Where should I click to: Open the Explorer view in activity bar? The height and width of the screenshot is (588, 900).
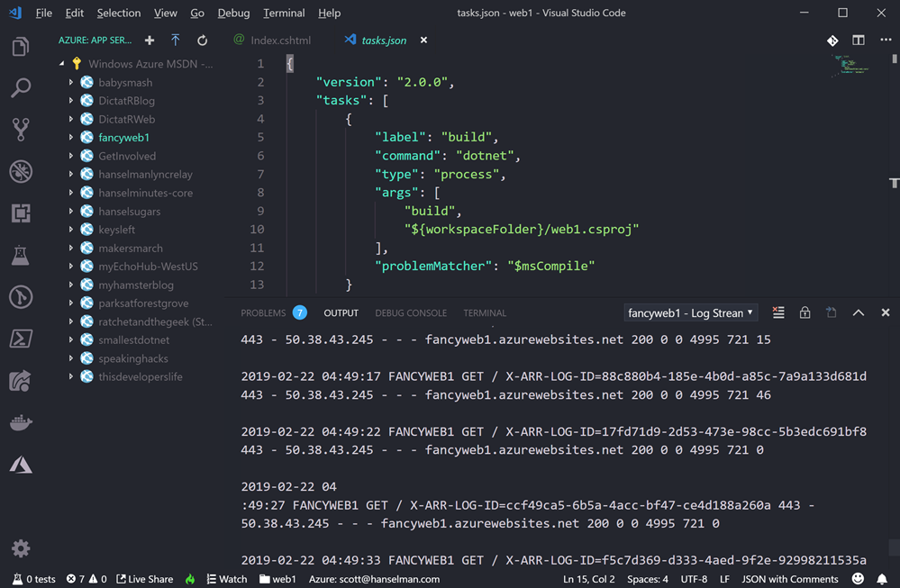(x=21, y=47)
